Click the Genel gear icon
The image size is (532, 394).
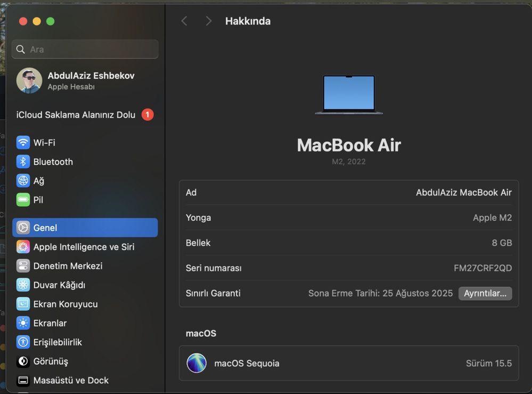click(23, 228)
